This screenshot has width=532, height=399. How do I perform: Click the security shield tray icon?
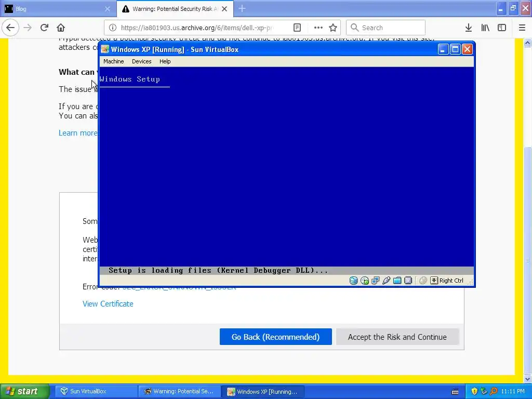coord(474,391)
